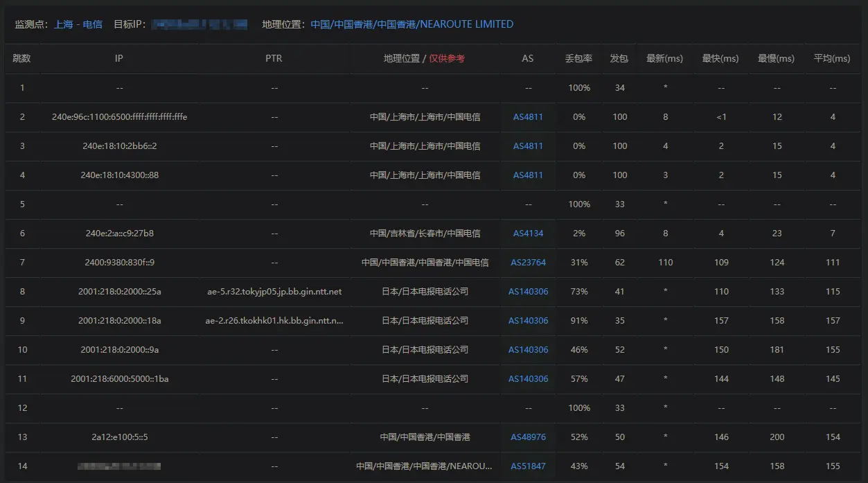Click the PTR column header
Viewport: 868px width, 483px height.
pos(274,59)
